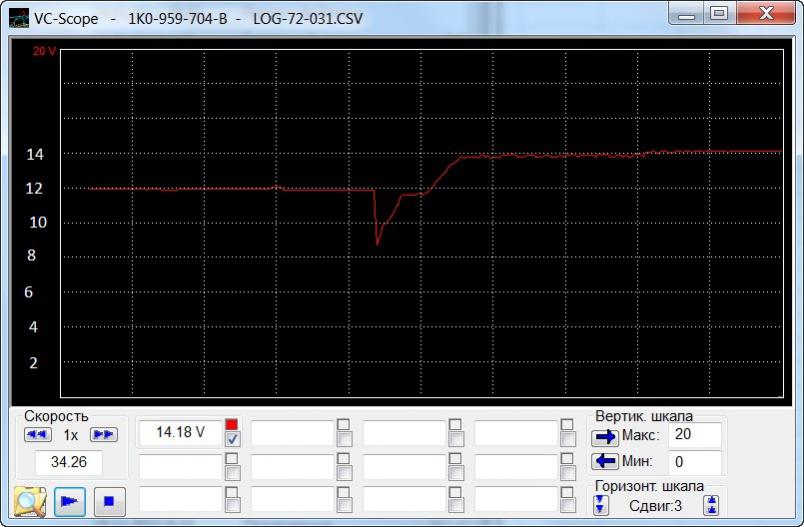Open a log file with the folder-magnifier icon

30,501
